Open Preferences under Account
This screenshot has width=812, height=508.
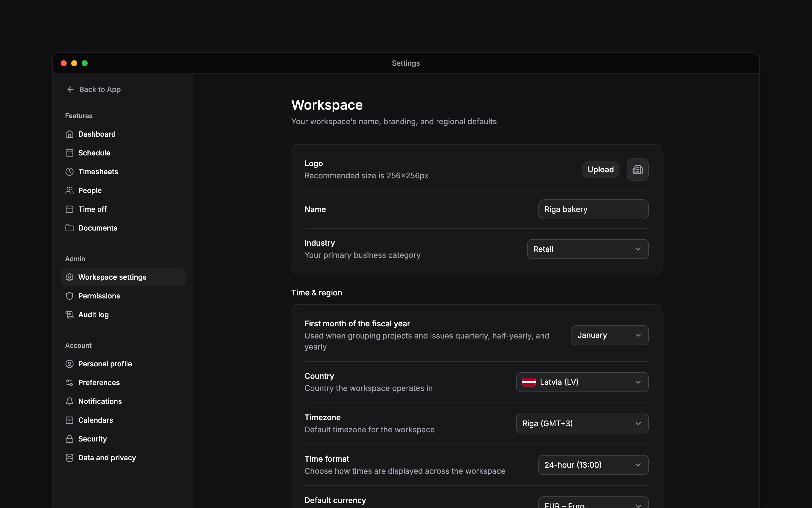tap(123, 383)
